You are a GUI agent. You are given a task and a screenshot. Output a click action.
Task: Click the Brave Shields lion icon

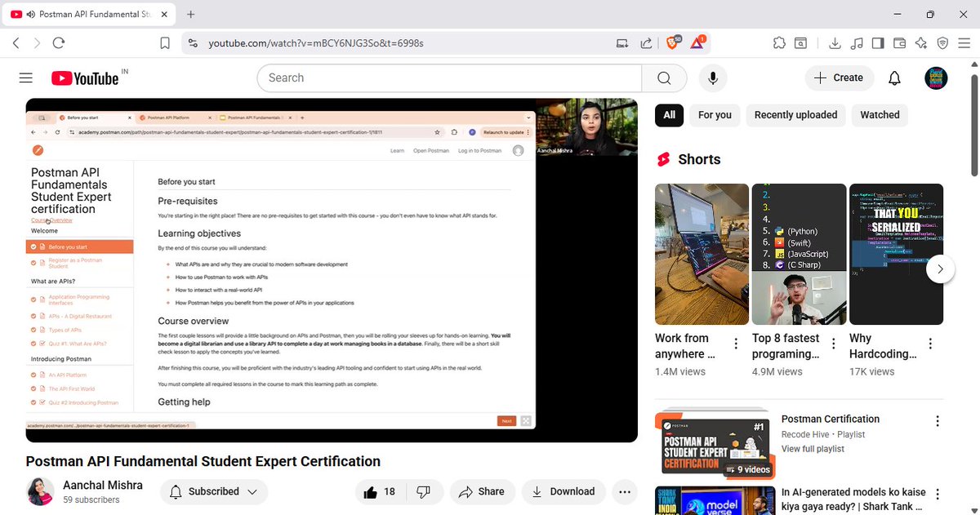(673, 42)
